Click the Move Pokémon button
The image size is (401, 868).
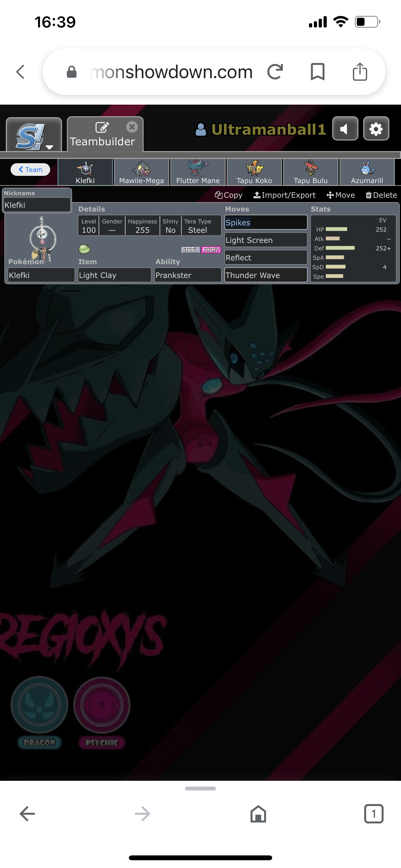341,195
